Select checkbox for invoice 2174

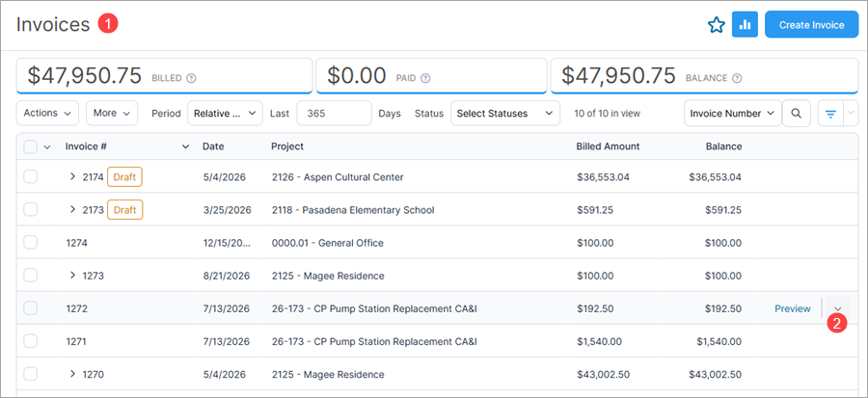(31, 177)
